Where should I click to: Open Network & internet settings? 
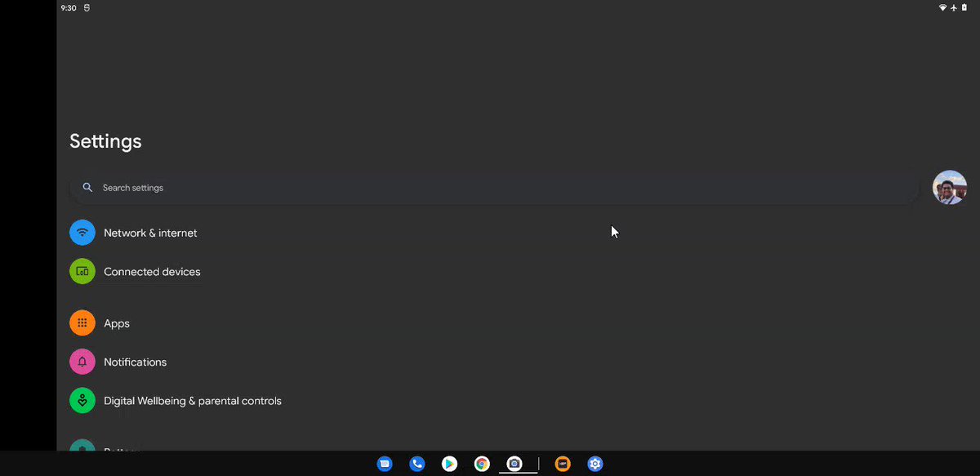(150, 233)
